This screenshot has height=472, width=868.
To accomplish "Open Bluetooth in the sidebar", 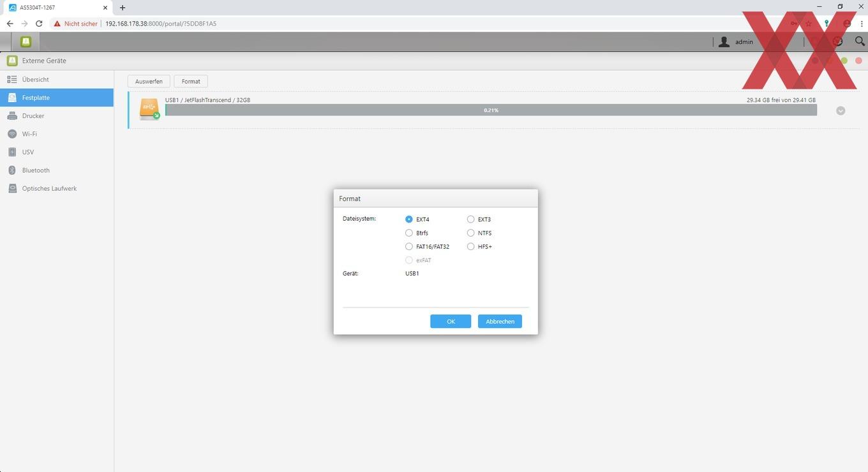I will pyautogui.click(x=57, y=170).
